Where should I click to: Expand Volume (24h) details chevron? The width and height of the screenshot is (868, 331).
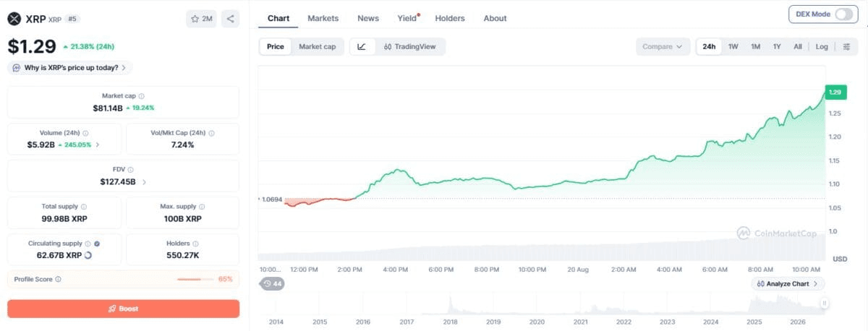(x=98, y=145)
